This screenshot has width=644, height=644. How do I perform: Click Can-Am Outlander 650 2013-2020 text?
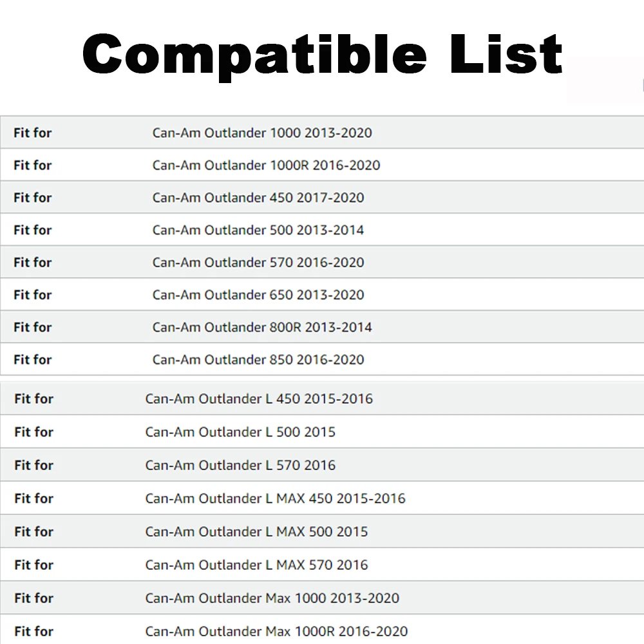(258, 295)
